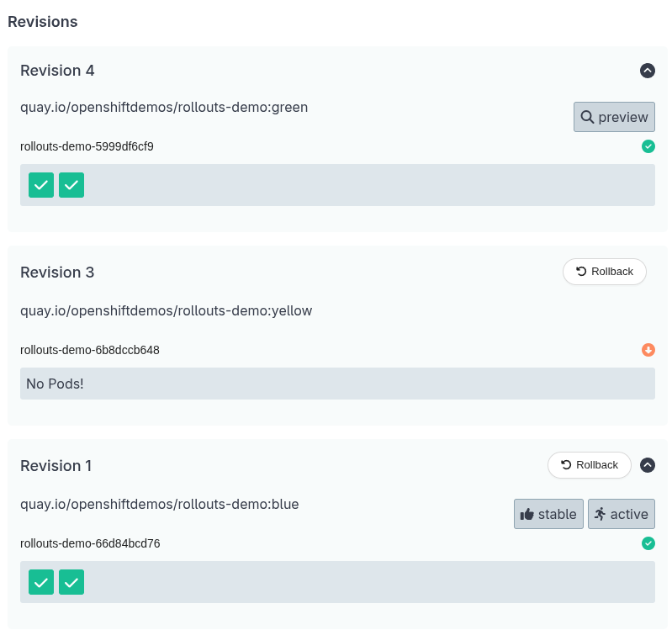Collapse the Revision 1 section
Image resolution: width=672 pixels, height=630 pixels.
coord(648,465)
